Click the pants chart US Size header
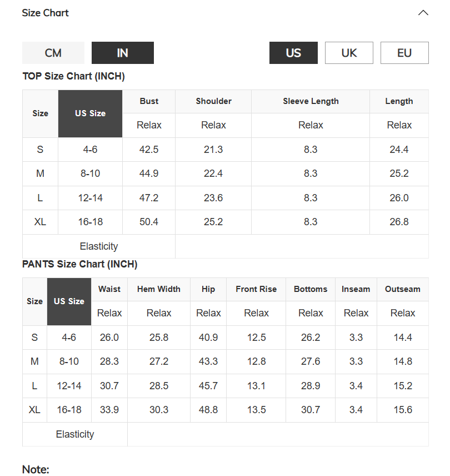This screenshot has width=450, height=476. 69,301
